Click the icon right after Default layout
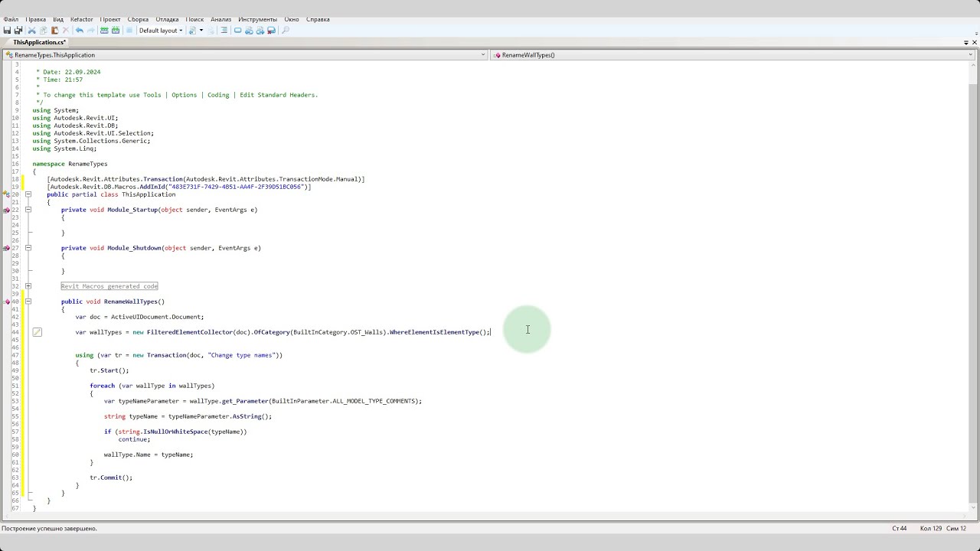The width and height of the screenshot is (980, 551). (x=192, y=31)
